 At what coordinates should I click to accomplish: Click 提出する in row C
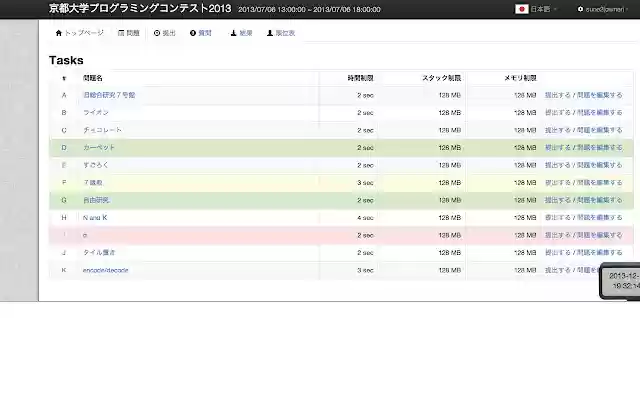pyautogui.click(x=558, y=130)
